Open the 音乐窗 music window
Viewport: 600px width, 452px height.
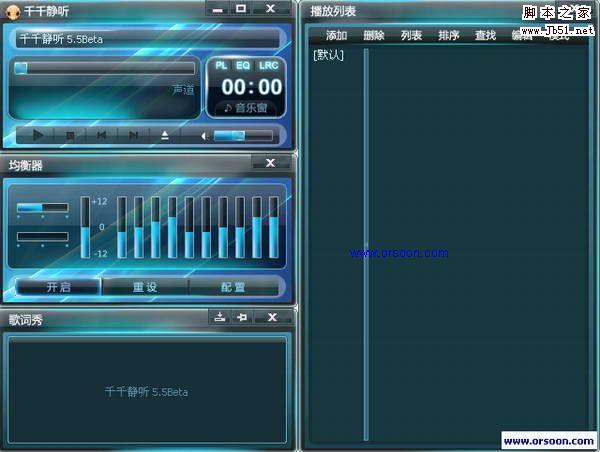tap(246, 108)
